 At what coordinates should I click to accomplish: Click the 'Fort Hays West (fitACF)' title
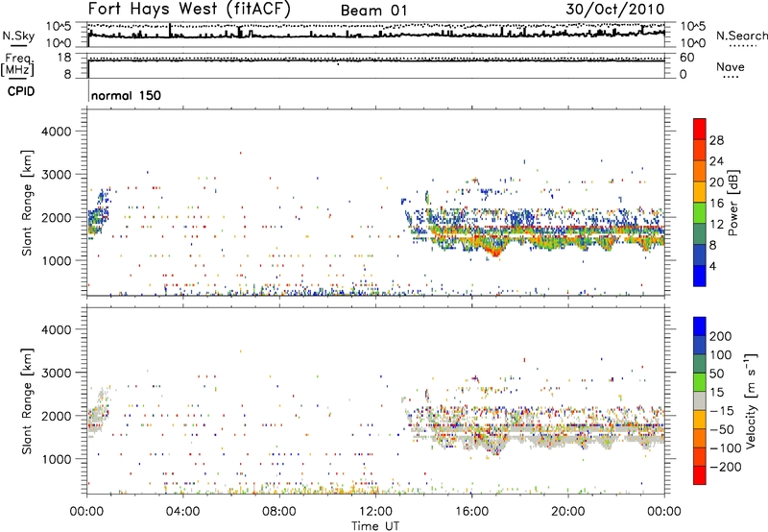[189, 9]
